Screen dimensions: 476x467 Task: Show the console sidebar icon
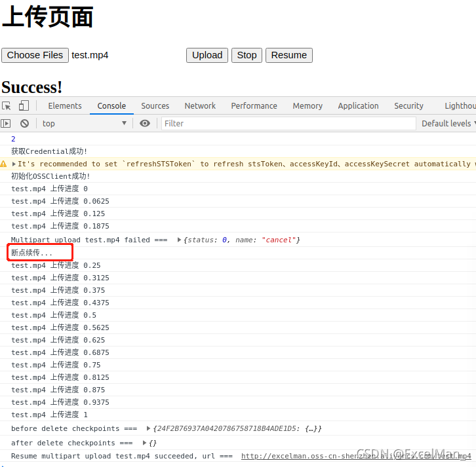tap(6, 123)
